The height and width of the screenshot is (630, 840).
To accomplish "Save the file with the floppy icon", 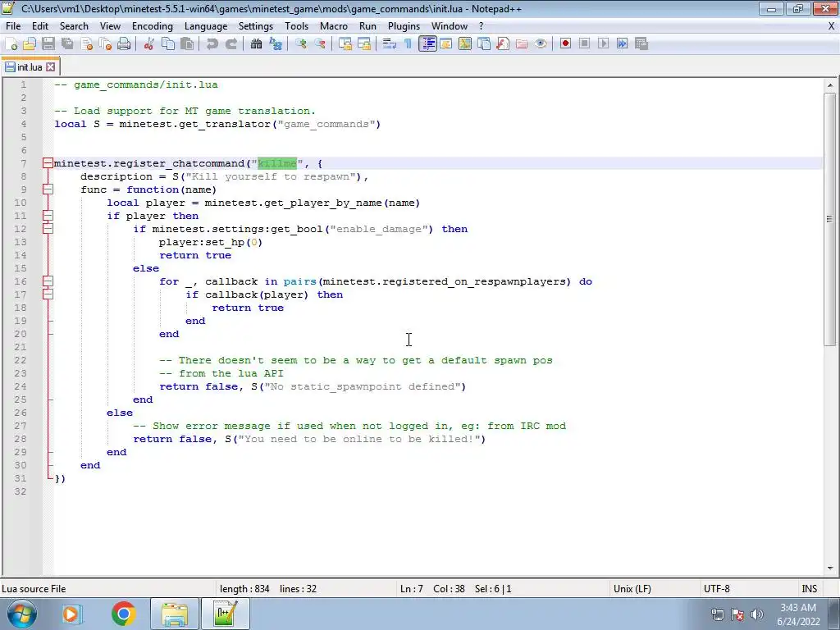I will [48, 44].
